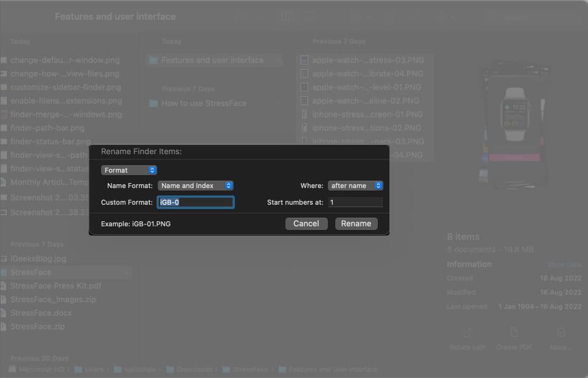
Task: Click the Start numbers at field
Action: [x=356, y=202]
